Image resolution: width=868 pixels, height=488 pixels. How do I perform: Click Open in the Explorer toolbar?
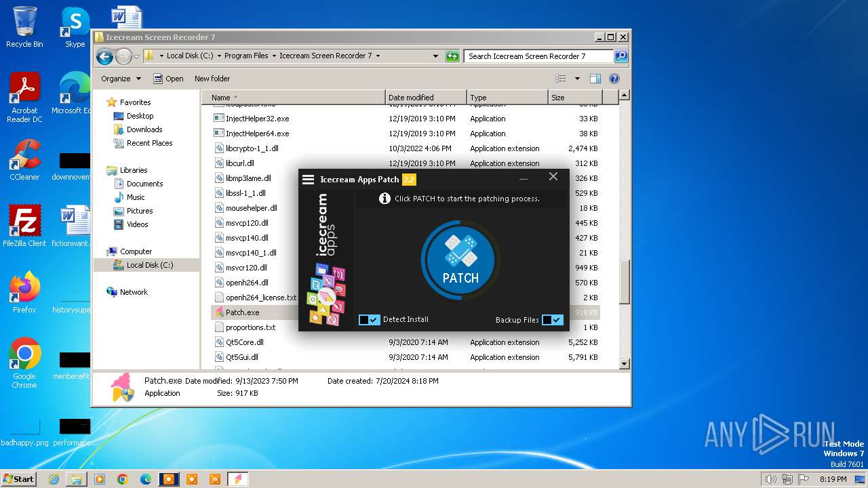pos(168,79)
